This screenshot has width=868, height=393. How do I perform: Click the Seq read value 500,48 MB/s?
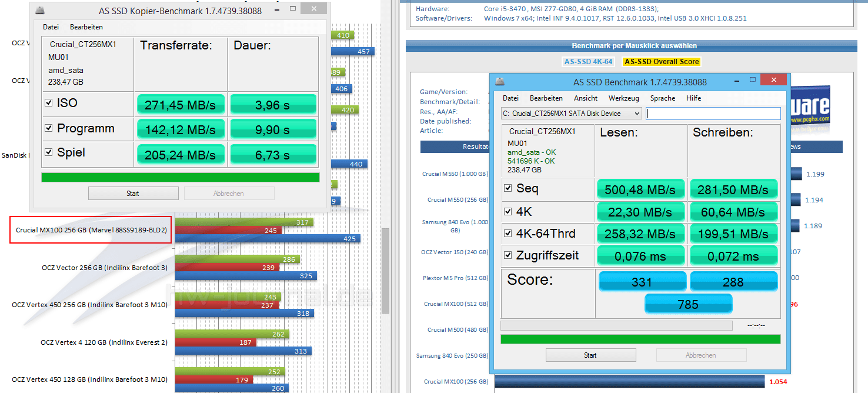click(x=641, y=189)
